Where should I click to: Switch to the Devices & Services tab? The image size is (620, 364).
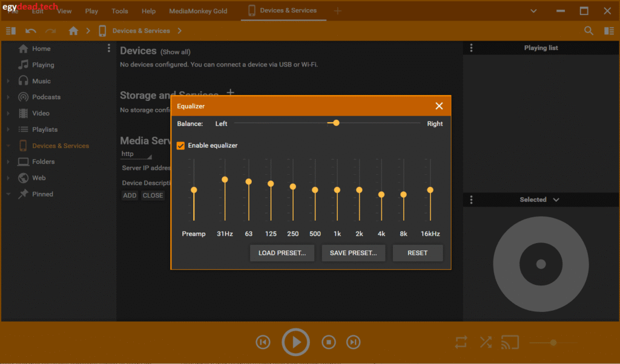pos(283,10)
